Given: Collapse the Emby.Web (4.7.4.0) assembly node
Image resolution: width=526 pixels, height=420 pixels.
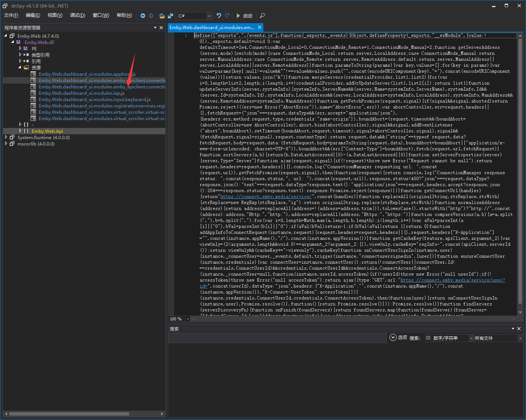Looking at the screenshot, I should point(6,36).
